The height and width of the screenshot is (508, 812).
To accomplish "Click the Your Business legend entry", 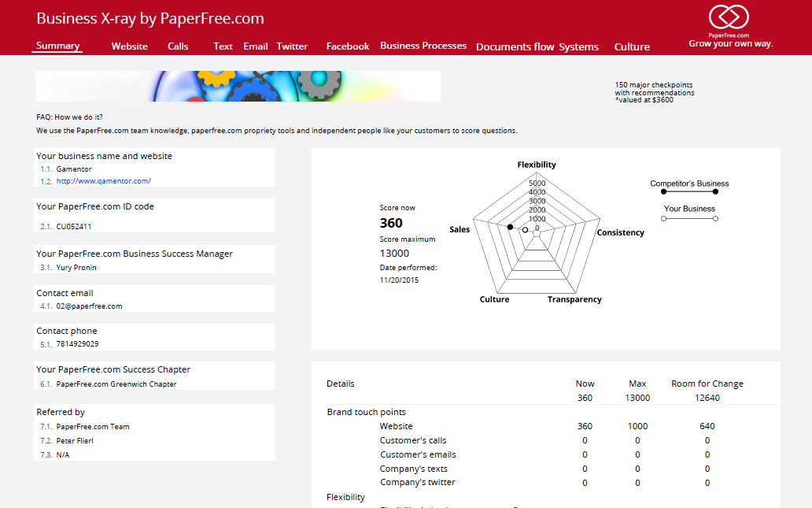I will (x=689, y=213).
